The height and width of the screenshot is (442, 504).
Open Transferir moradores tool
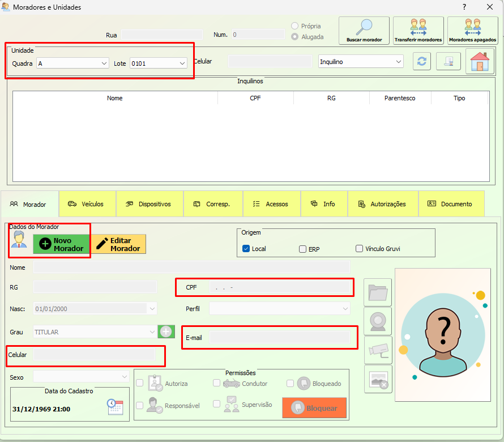[418, 31]
